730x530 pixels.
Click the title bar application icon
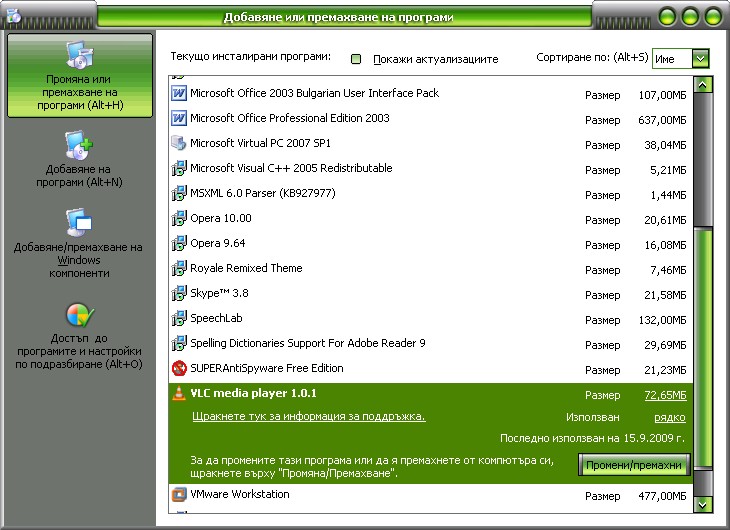coord(14,15)
